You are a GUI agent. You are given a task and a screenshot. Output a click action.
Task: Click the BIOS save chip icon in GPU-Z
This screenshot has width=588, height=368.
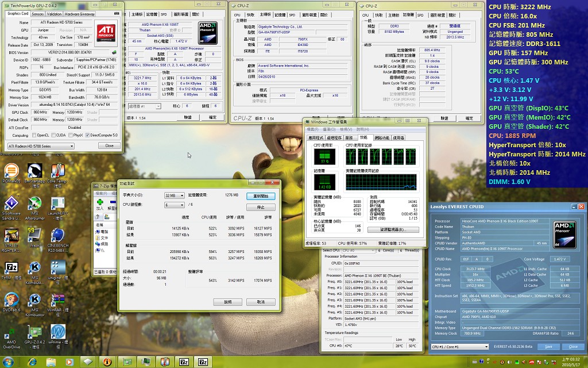point(114,52)
